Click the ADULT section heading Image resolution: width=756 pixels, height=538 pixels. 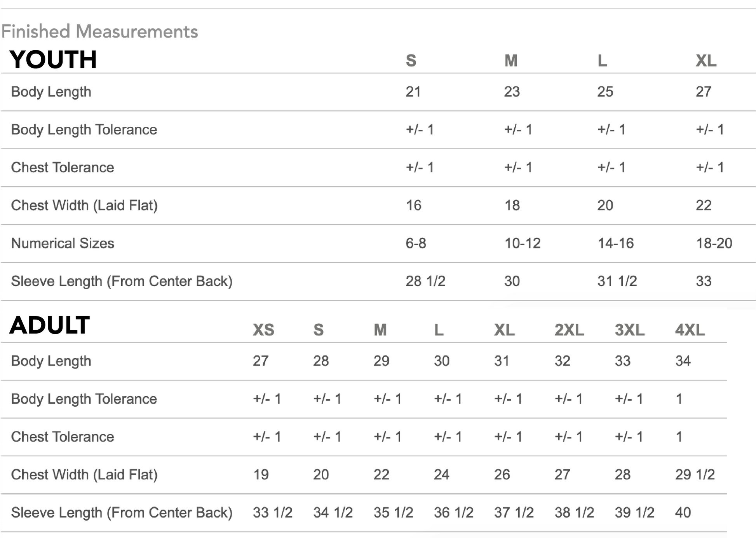coord(50,325)
